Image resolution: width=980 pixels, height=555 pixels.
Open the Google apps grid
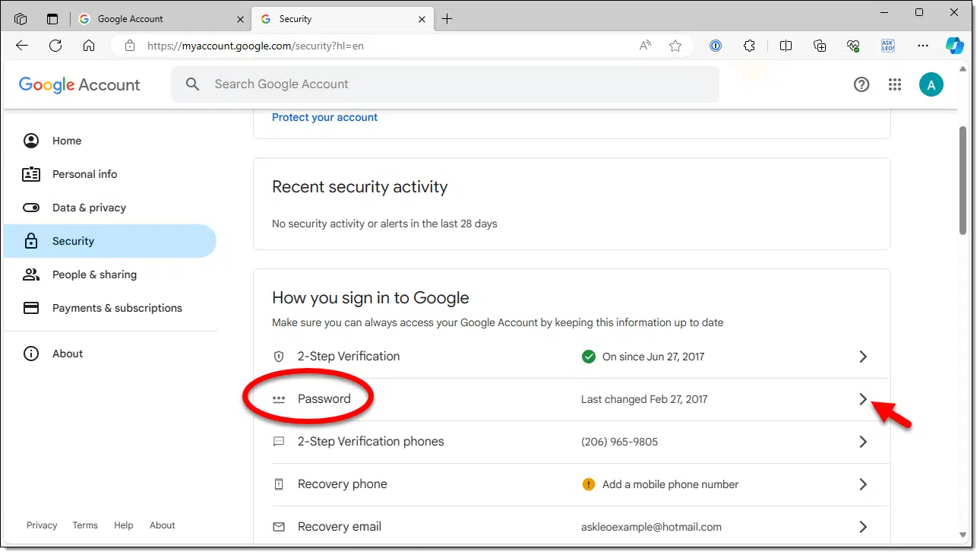(895, 84)
